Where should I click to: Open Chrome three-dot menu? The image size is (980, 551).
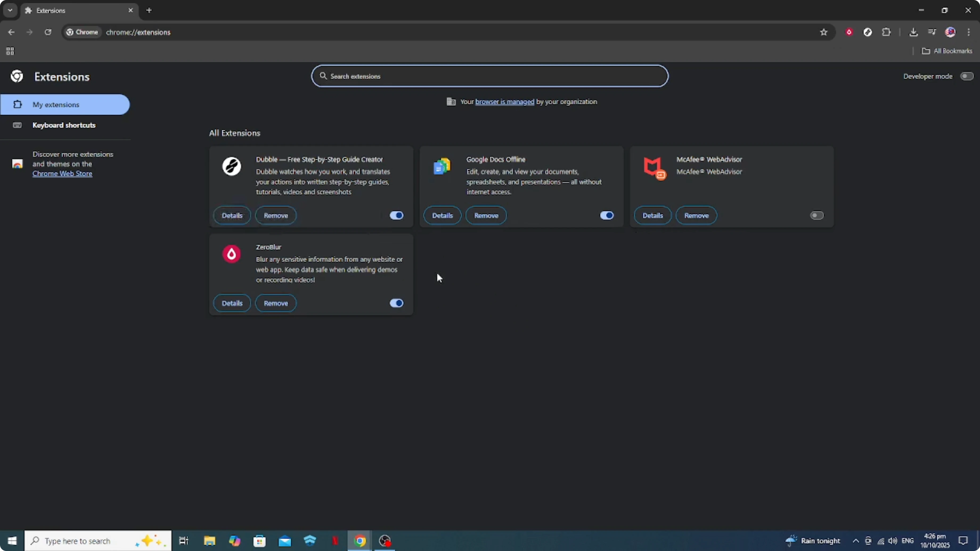(969, 32)
